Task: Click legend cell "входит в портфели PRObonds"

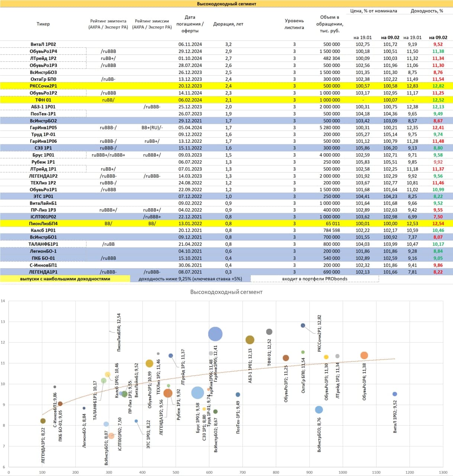Action: pyautogui.click(x=315, y=279)
